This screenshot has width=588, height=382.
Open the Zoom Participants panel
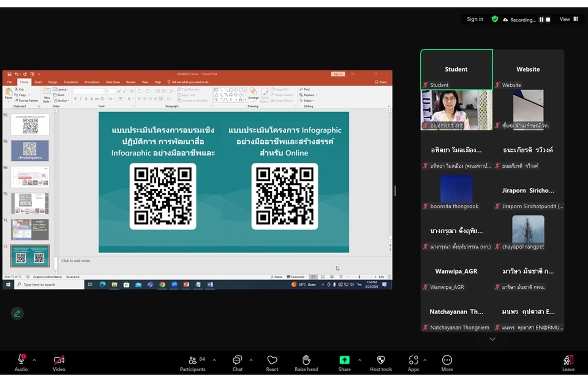(x=192, y=363)
